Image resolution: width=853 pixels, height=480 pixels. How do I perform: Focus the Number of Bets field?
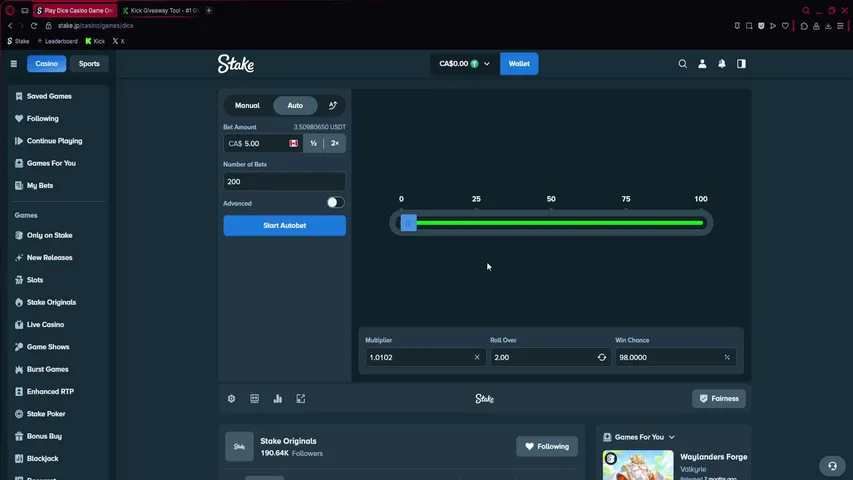coord(285,182)
